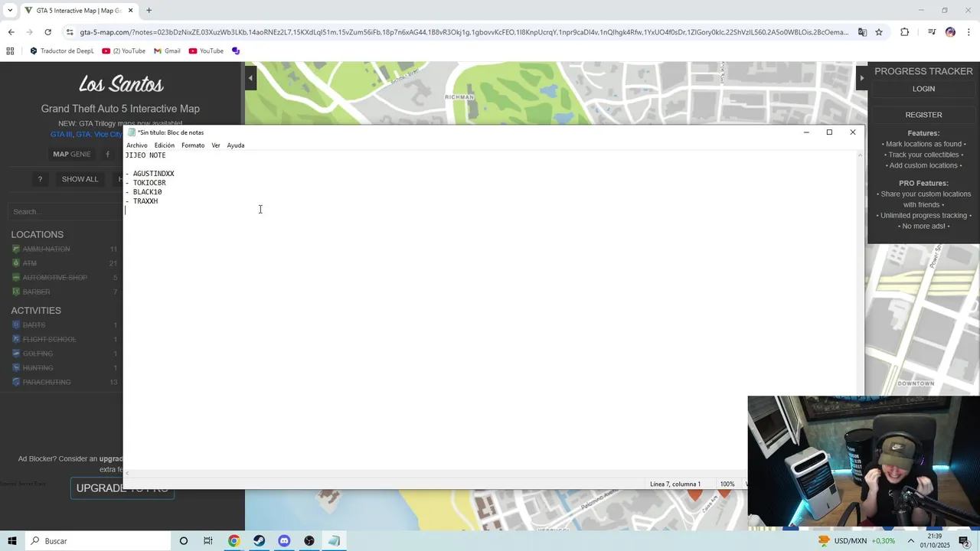980x551 pixels.
Task: Open a new browser tab
Action: (149, 11)
